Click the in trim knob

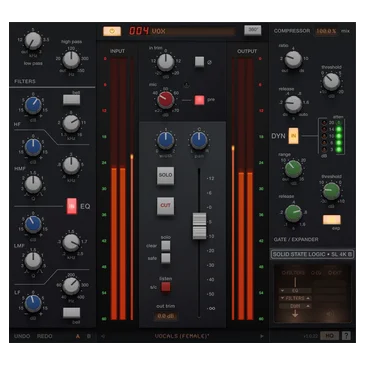(165, 62)
